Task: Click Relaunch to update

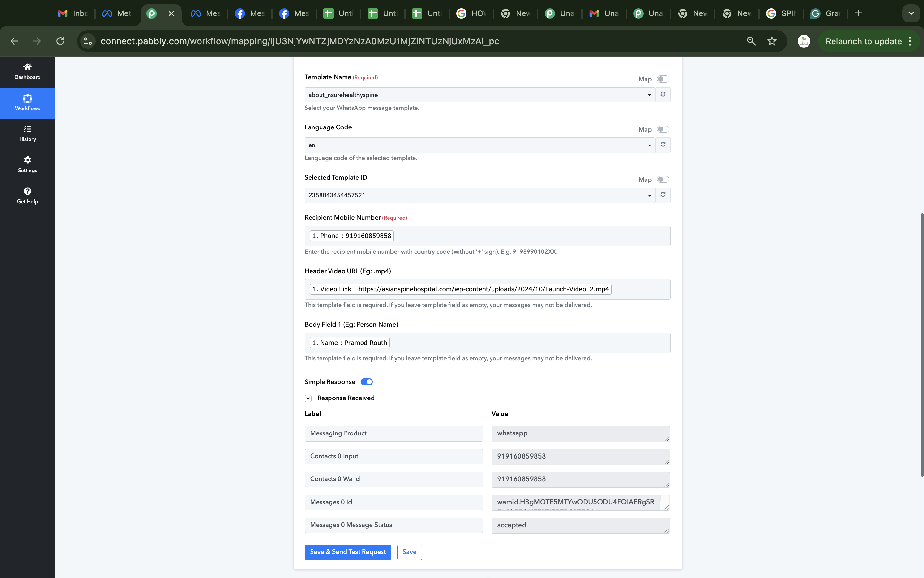Action: pos(864,41)
